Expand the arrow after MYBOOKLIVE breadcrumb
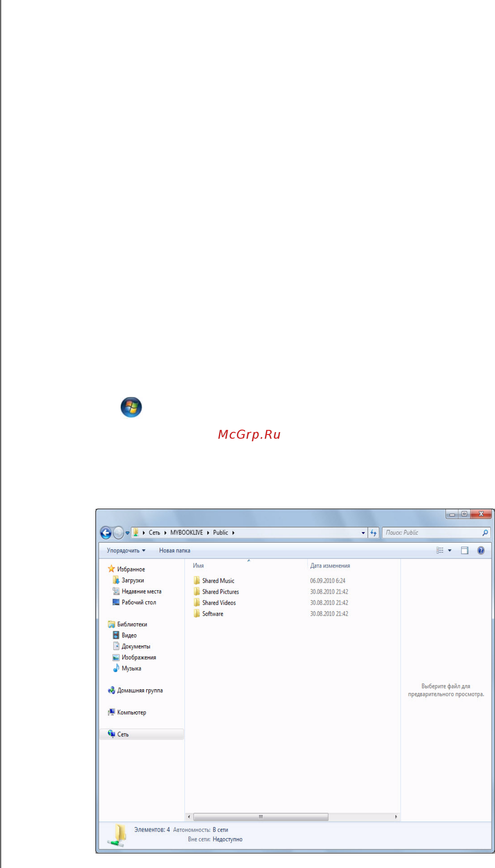495x868 pixels. coord(208,533)
